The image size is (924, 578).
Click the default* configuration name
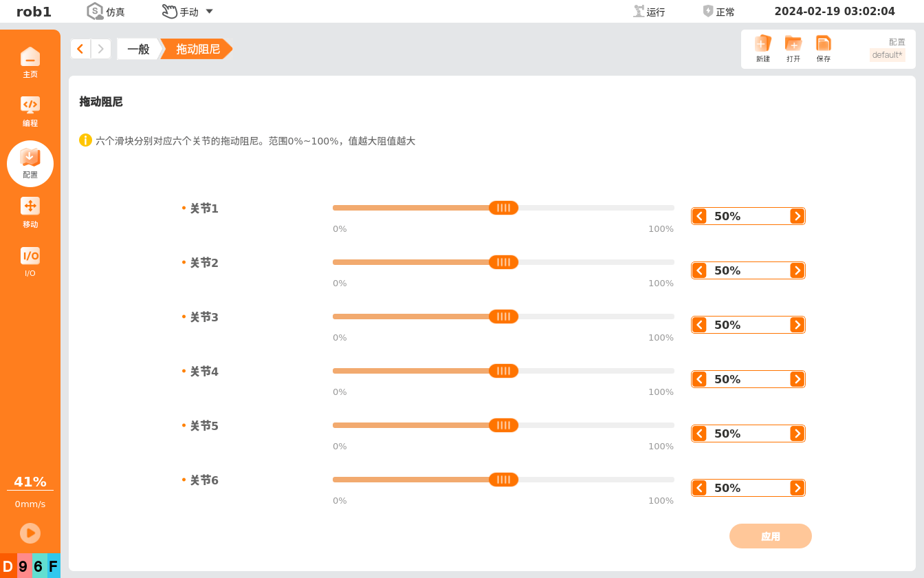tap(888, 54)
